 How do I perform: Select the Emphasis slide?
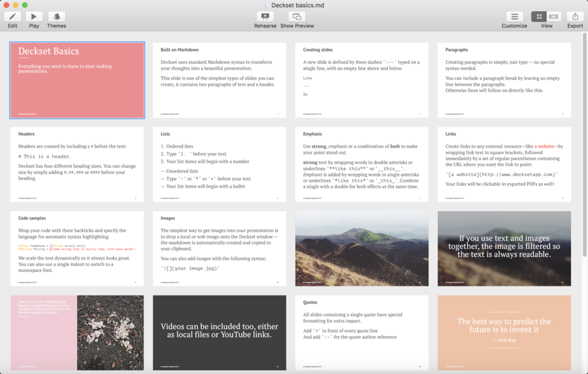tap(362, 164)
